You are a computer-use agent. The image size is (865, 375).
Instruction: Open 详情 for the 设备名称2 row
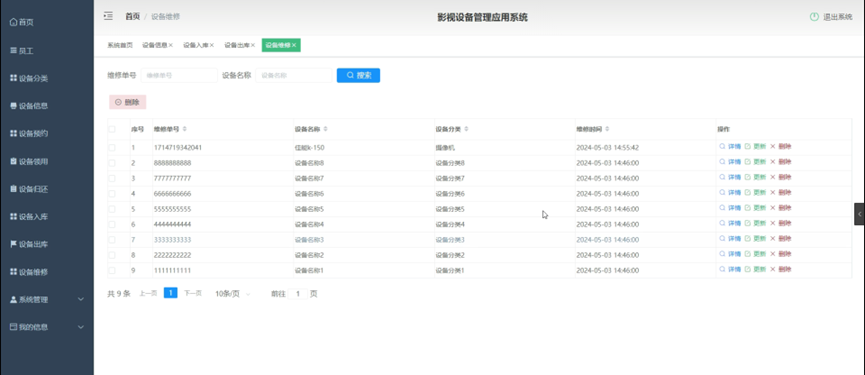coord(730,254)
